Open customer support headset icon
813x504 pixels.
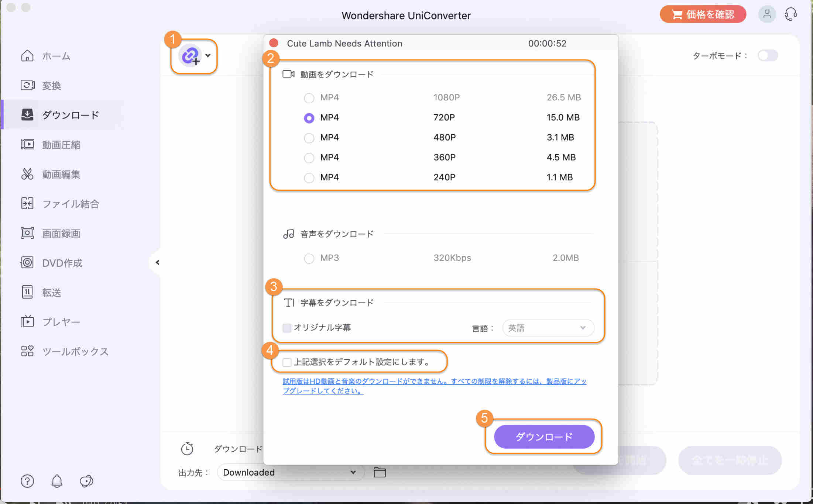coord(790,14)
